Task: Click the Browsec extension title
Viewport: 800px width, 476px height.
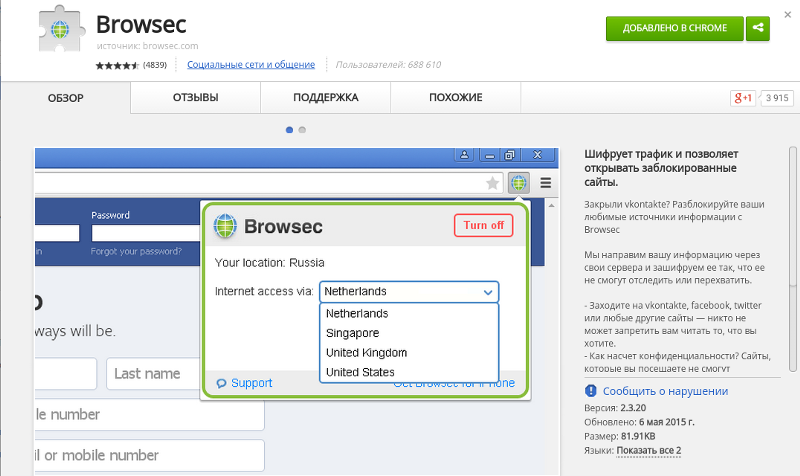Action: pyautogui.click(x=141, y=24)
